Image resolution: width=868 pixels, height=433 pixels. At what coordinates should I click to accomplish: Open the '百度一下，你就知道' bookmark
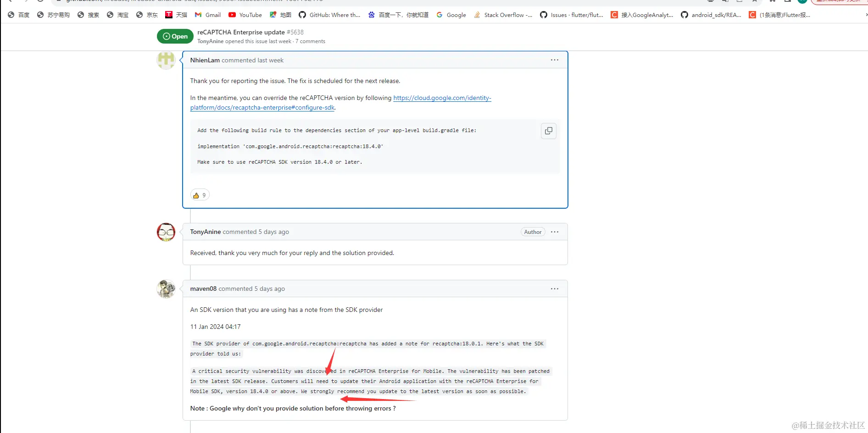[399, 15]
